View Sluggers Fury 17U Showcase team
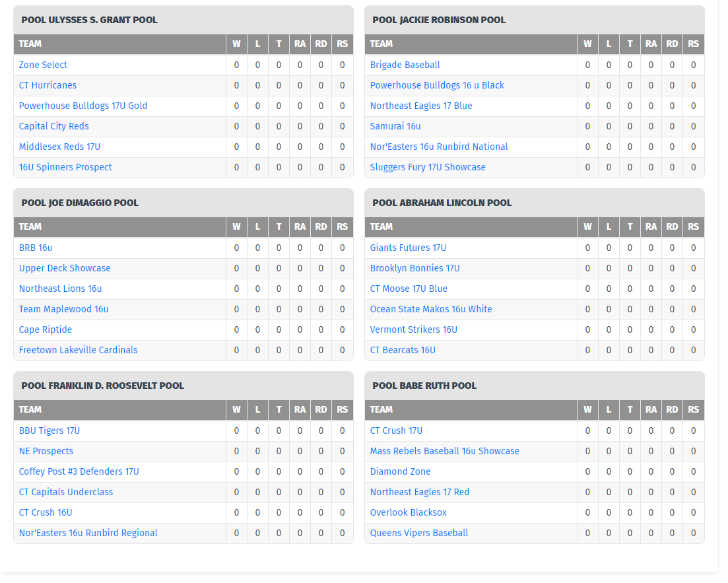Screen dimensions: 728x583 pos(427,167)
